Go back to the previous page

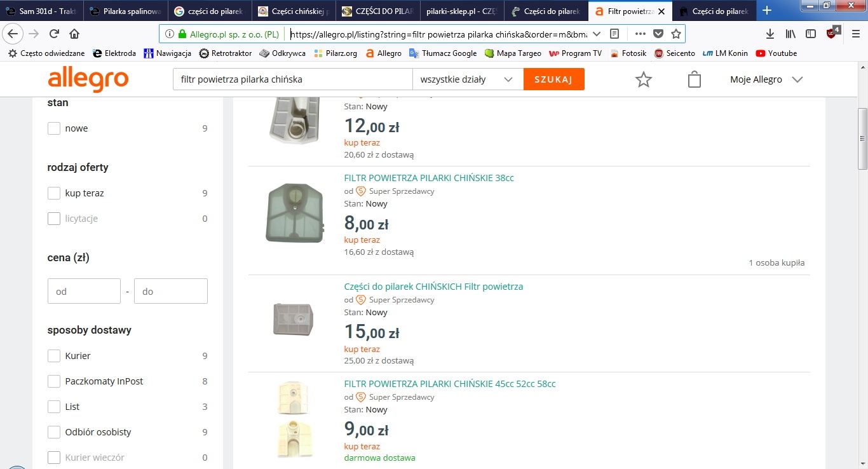[x=13, y=34]
